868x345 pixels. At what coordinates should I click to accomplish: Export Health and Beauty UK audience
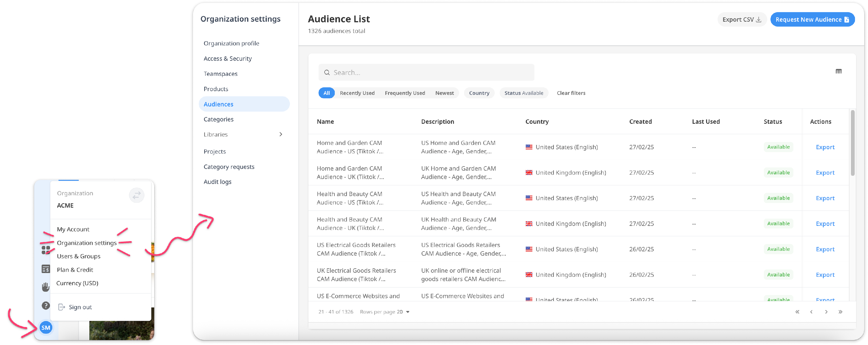pyautogui.click(x=825, y=224)
